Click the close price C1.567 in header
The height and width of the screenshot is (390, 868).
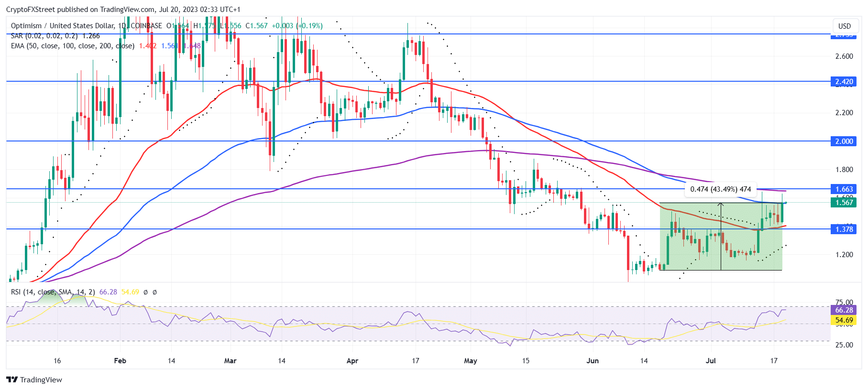coord(257,26)
